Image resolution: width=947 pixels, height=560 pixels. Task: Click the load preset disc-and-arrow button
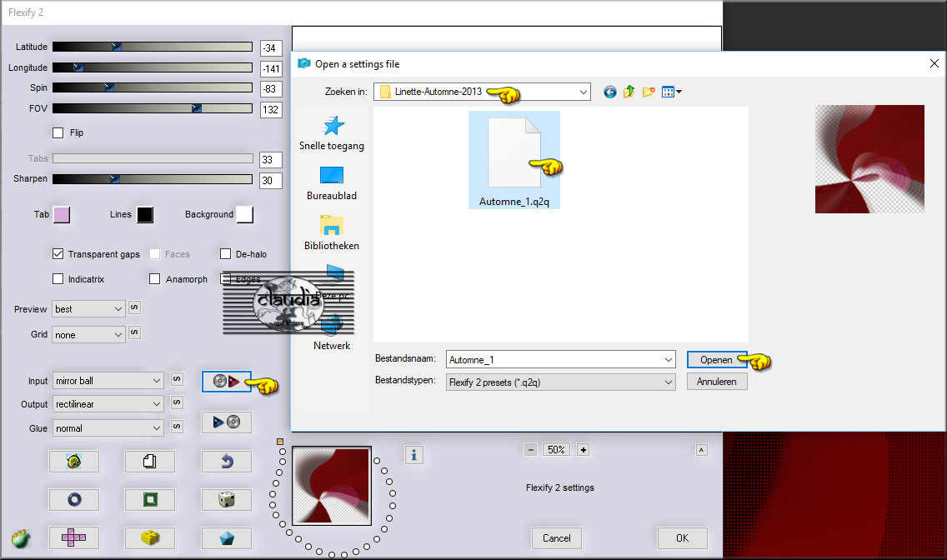[x=227, y=382]
